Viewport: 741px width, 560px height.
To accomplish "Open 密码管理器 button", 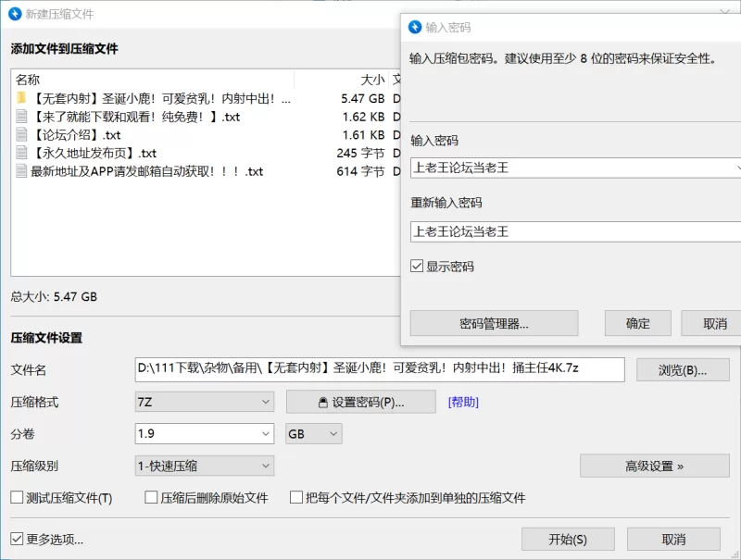I will [x=494, y=323].
